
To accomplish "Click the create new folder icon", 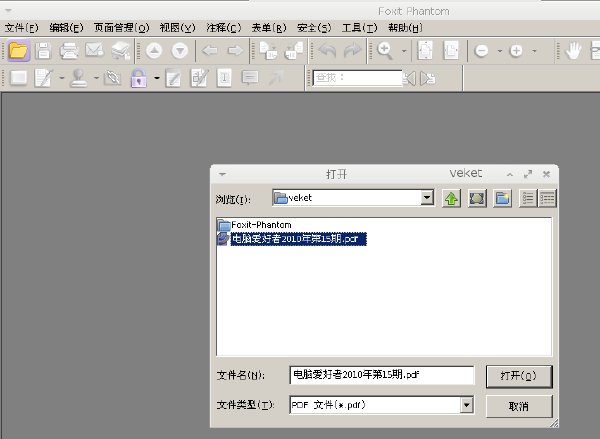I will [502, 198].
